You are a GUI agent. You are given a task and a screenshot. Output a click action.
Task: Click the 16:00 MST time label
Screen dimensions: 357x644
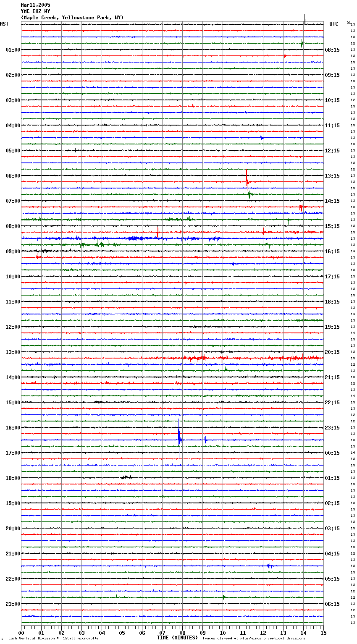click(13, 428)
